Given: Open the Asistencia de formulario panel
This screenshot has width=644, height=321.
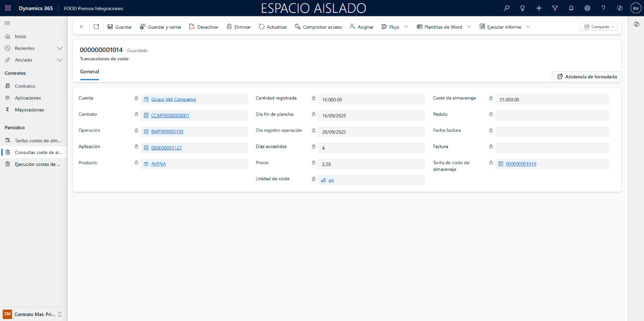Looking at the screenshot, I should [x=587, y=77].
